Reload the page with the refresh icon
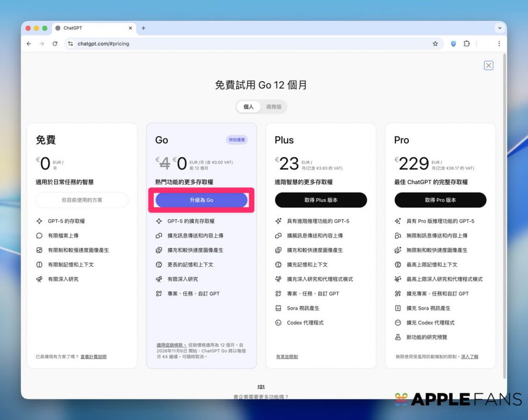 click(55, 44)
